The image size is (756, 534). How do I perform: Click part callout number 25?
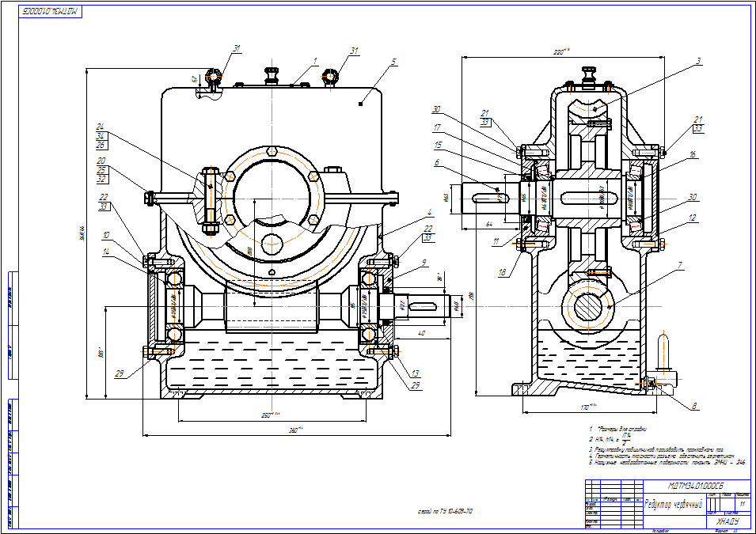click(101, 170)
